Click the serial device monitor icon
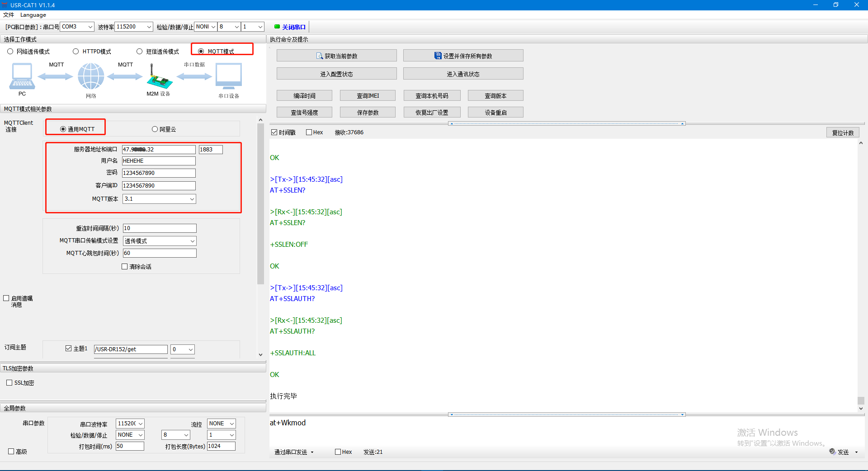Screen dimensions: 868x471 [x=229, y=76]
